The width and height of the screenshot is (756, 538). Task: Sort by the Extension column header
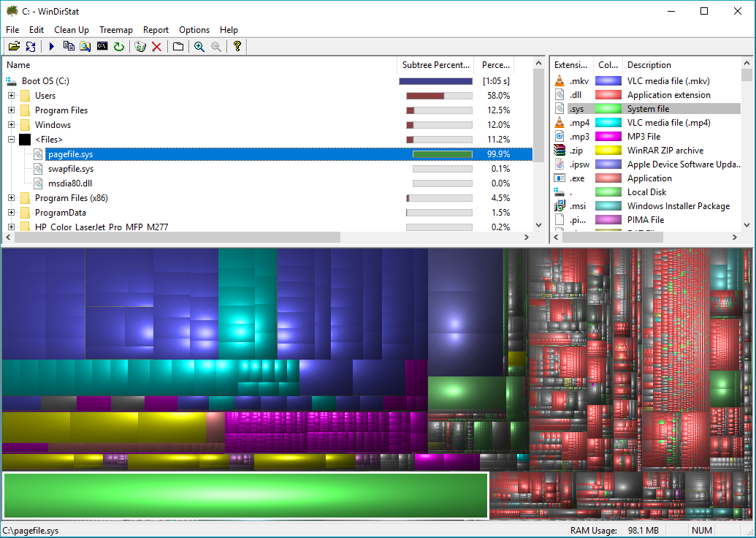572,65
